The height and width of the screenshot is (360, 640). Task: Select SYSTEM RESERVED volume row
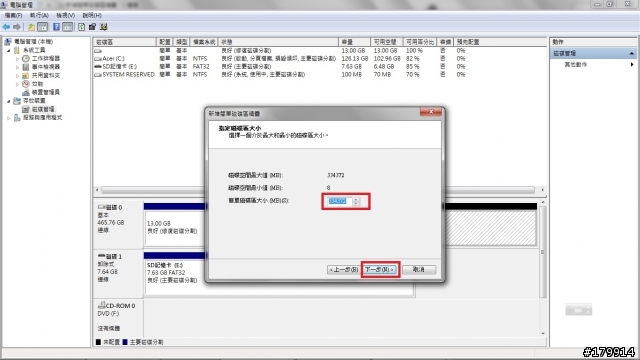click(x=281, y=75)
